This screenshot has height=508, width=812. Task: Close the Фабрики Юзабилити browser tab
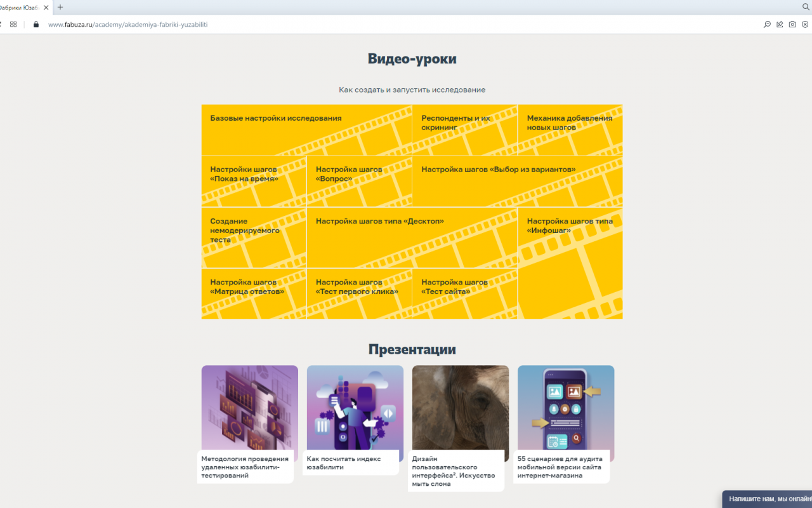[46, 8]
